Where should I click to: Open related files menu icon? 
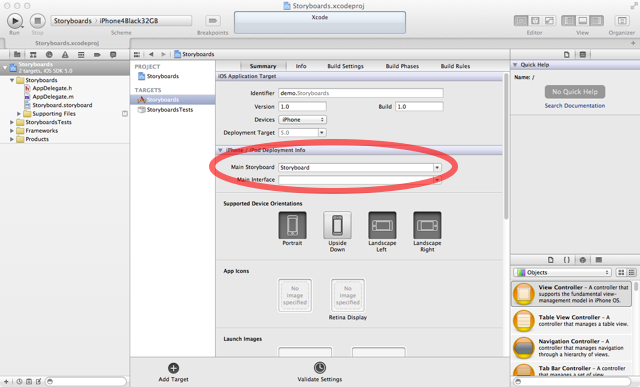pos(137,54)
